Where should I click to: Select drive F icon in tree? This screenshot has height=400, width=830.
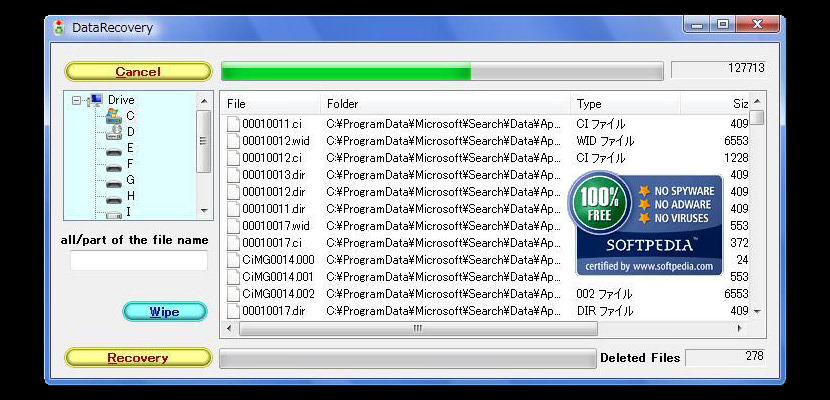coord(114,168)
